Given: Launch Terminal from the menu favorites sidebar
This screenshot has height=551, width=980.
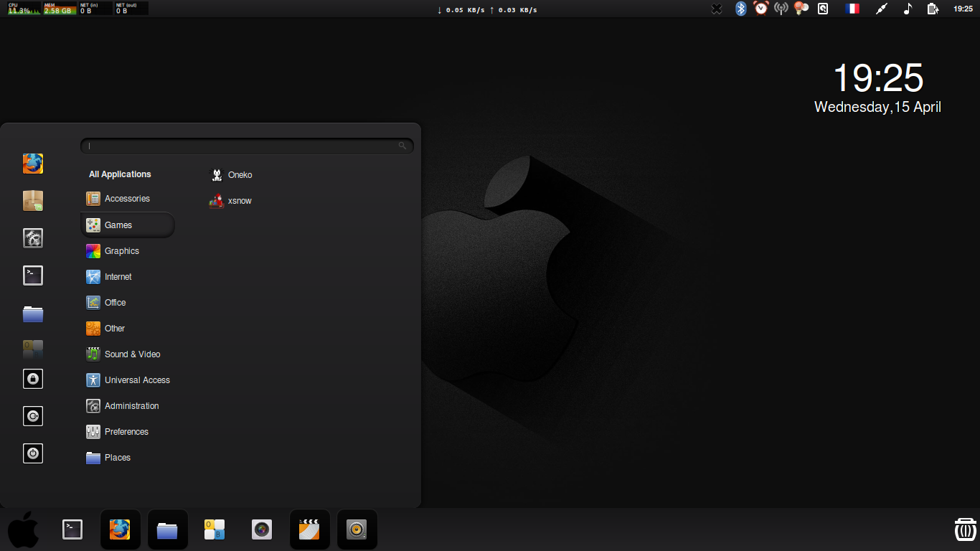Looking at the screenshot, I should coord(33,275).
